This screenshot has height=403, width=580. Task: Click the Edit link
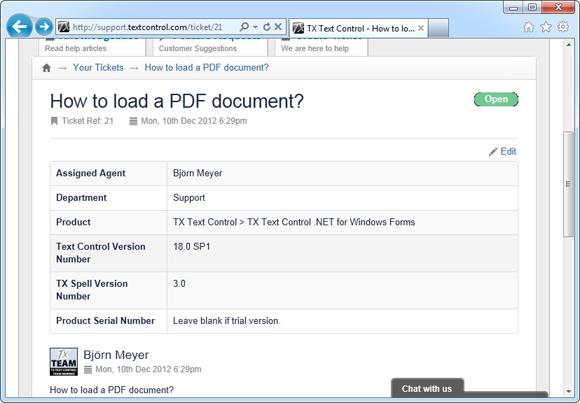508,151
